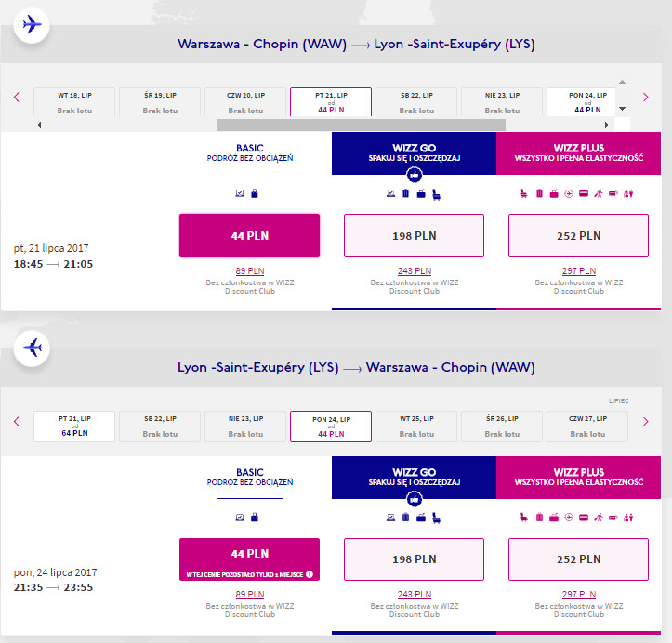Choose outbound Wizz Plus fare 252 PLN
Image resolution: width=672 pixels, height=643 pixels.
coord(578,236)
